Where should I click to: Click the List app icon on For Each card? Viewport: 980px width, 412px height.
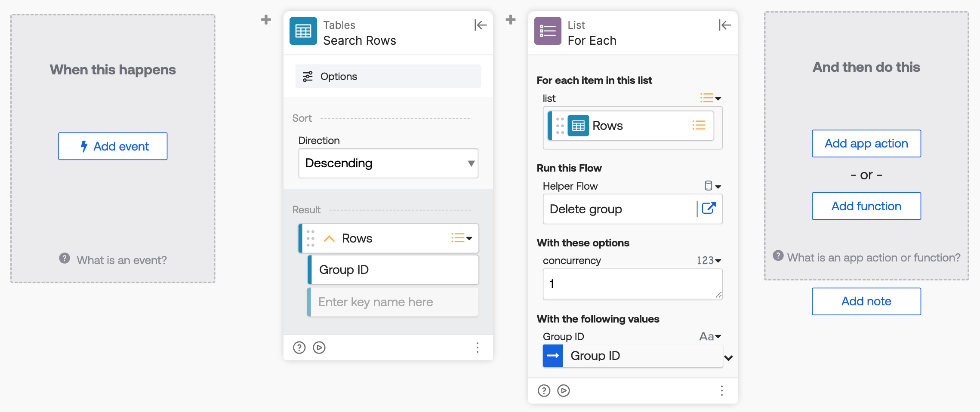click(x=548, y=31)
